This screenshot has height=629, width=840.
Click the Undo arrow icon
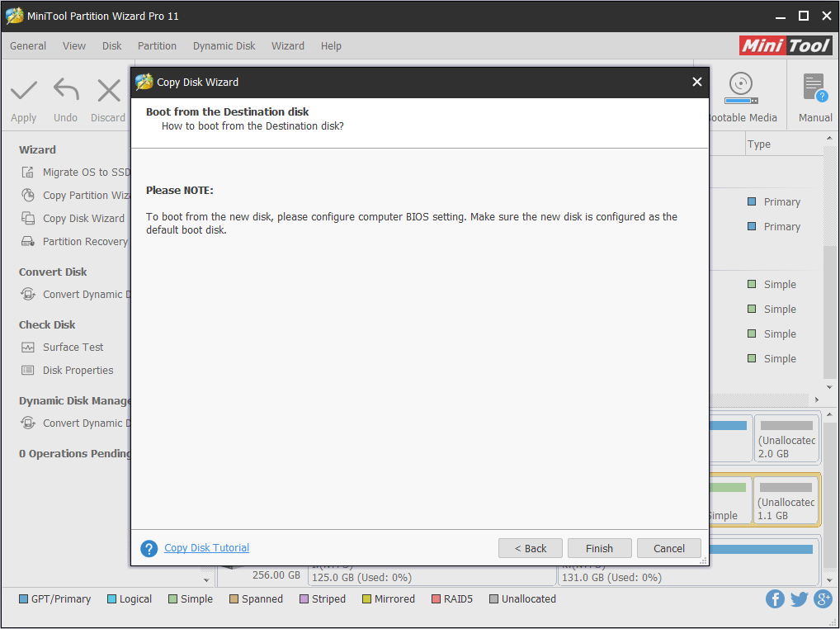[66, 89]
